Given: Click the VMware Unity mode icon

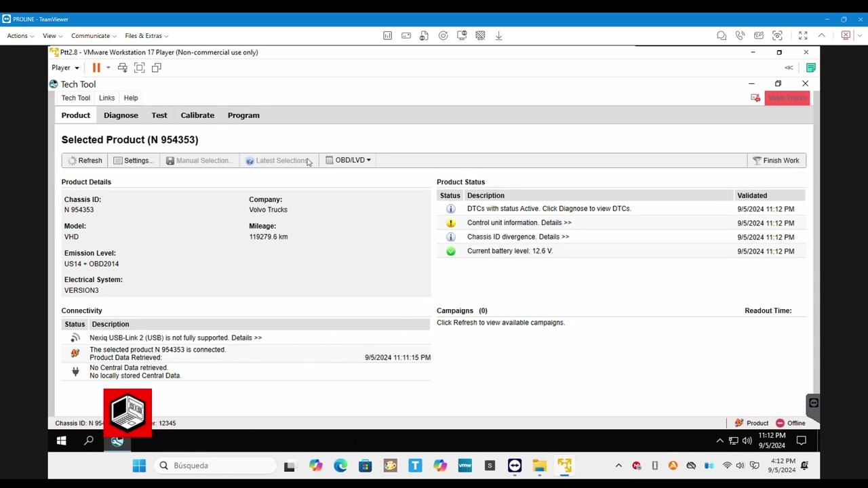Looking at the screenshot, I should tap(156, 67).
